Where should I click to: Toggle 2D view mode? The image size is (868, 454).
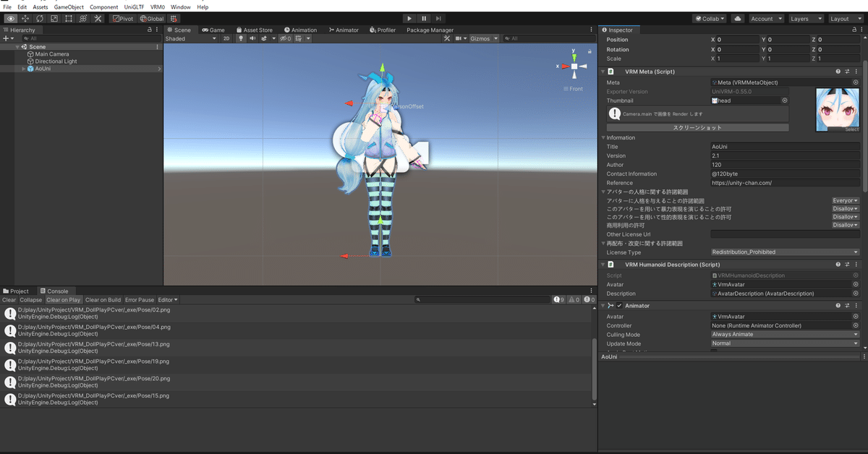[x=226, y=38]
